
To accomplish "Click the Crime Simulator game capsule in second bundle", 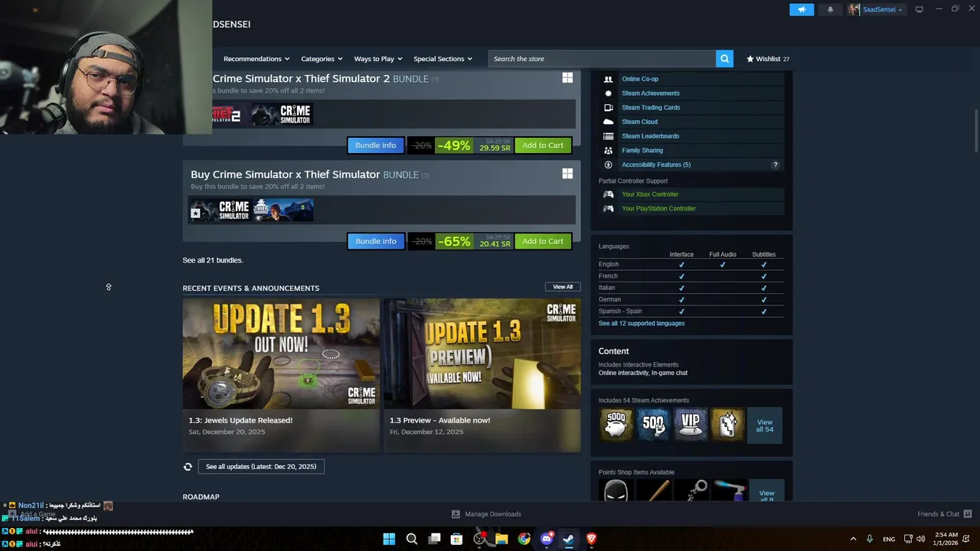I will (220, 210).
